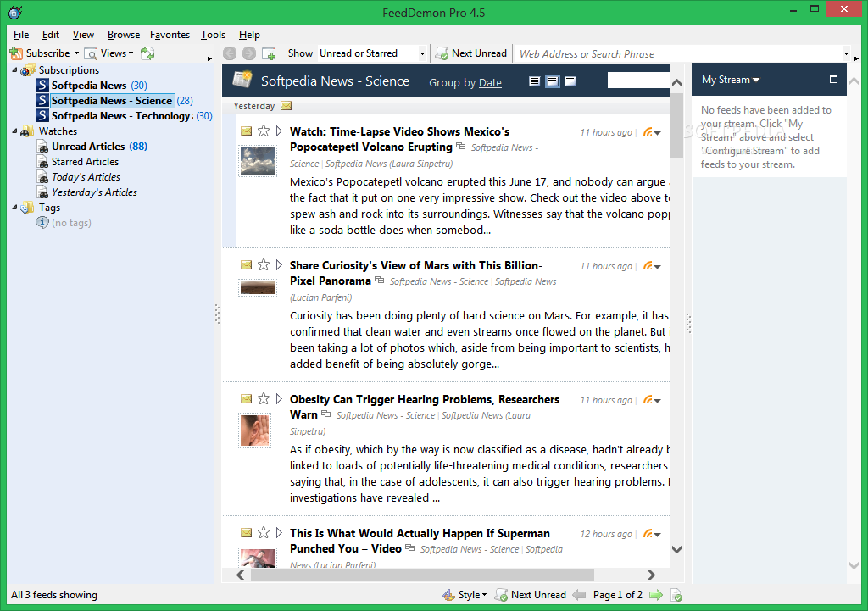Go to previous page arrow
Screen dimensions: 868x611
point(579,595)
